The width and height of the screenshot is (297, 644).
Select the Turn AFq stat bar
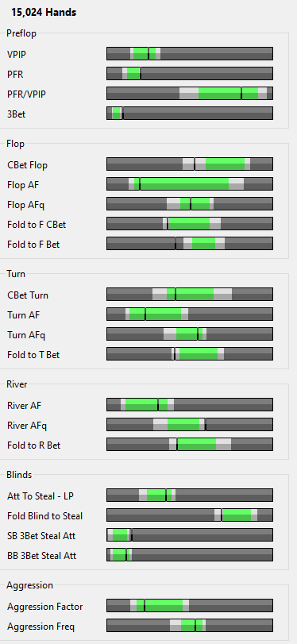(190, 334)
